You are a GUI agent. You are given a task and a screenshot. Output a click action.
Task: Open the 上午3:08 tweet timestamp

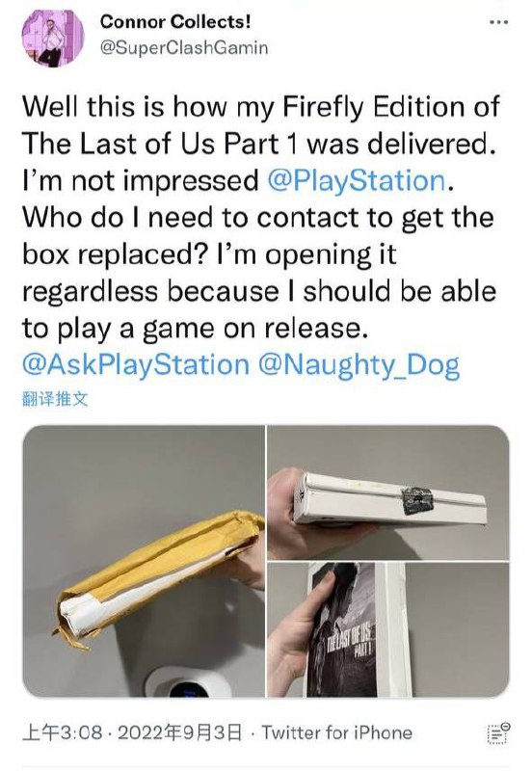pos(63,732)
